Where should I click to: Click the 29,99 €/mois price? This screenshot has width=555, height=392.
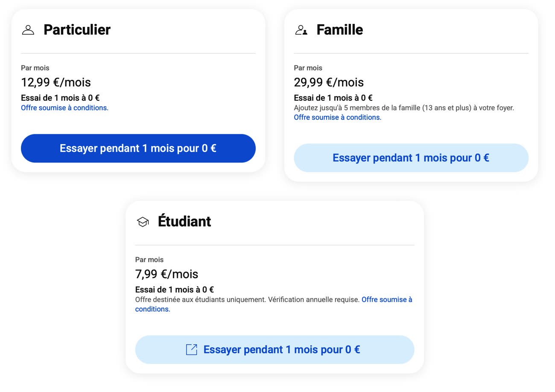(329, 82)
